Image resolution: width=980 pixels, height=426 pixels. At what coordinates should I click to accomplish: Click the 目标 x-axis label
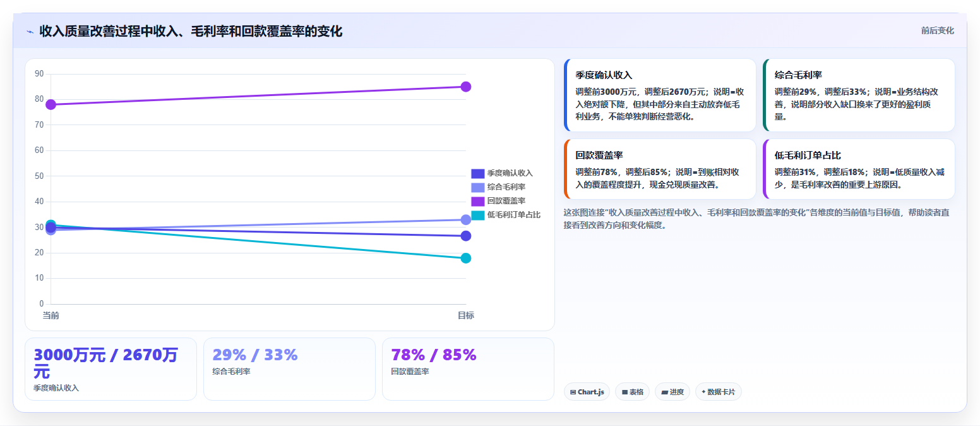coord(466,315)
